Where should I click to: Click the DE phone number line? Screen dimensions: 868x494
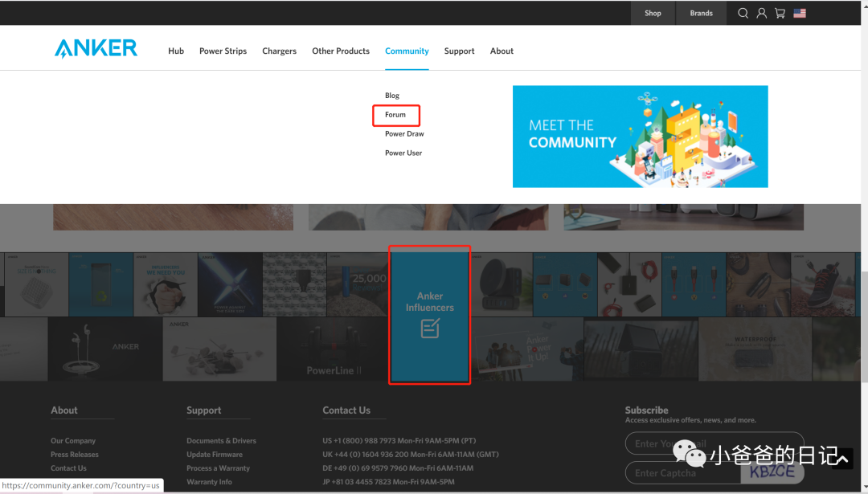(x=398, y=468)
